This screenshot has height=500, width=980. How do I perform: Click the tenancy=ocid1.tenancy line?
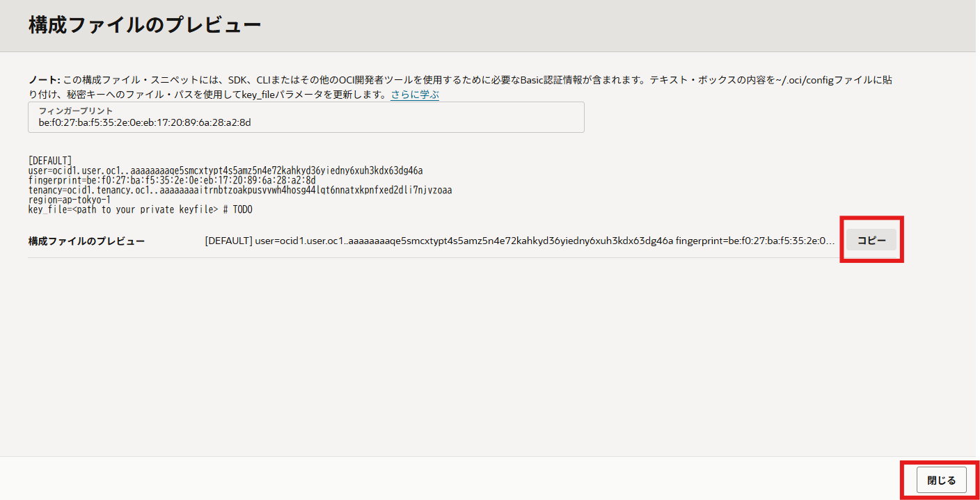point(240,190)
